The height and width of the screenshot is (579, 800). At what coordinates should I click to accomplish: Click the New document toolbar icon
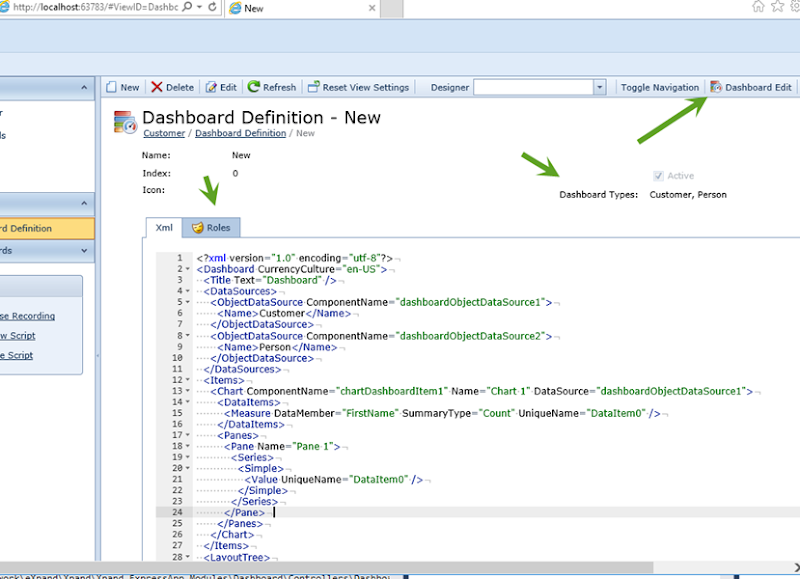[x=112, y=87]
